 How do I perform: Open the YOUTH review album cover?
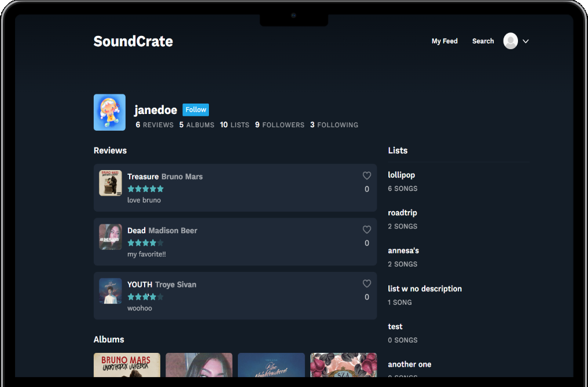pos(110,291)
